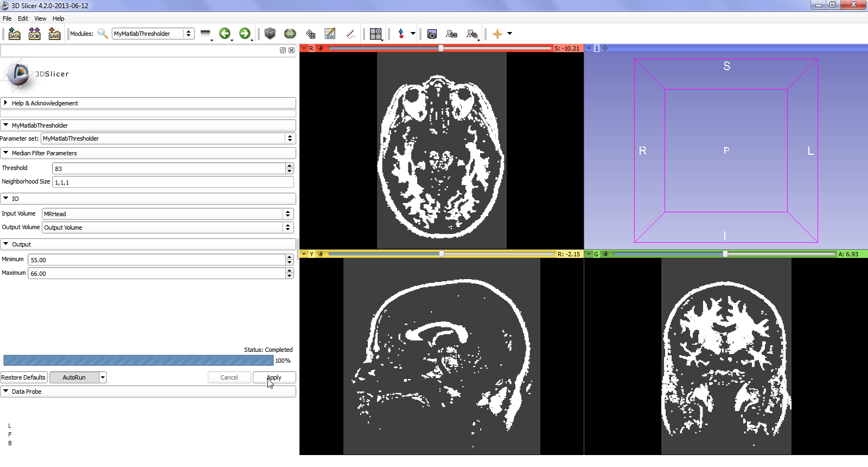Open the DCM DICOM import icon
Screen dimensions: 868x467
(35, 34)
